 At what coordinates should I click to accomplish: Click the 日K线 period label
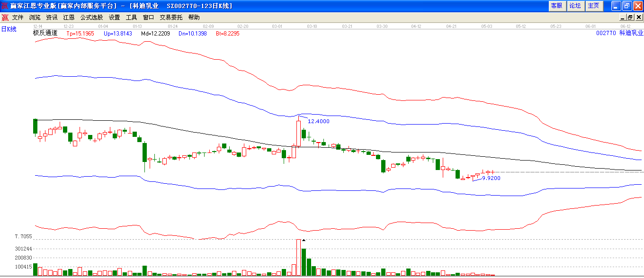[9, 29]
